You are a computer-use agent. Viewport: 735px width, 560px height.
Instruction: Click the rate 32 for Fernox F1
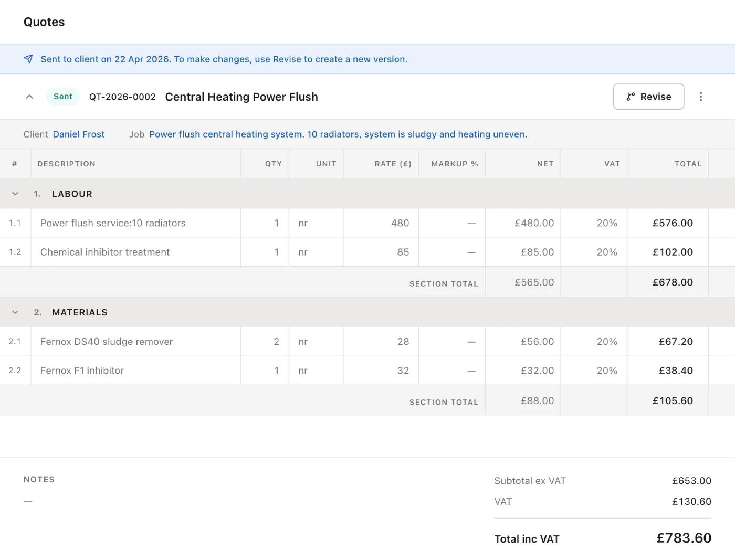[403, 371]
